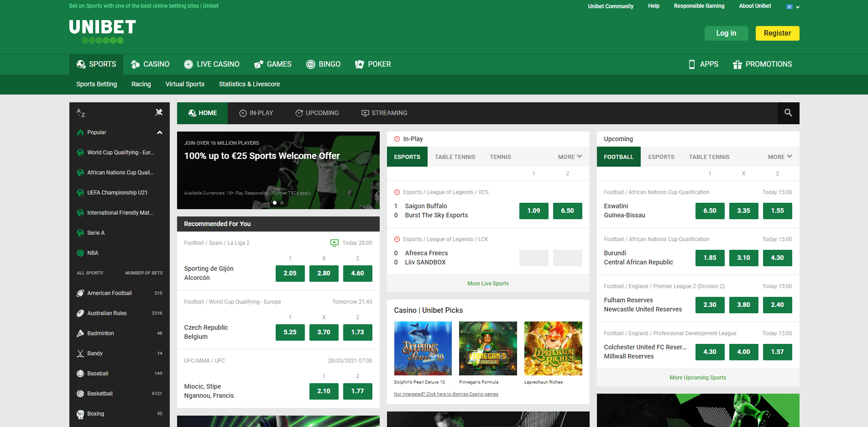Collapse the Popular sports section
This screenshot has height=427, width=868.
click(159, 132)
